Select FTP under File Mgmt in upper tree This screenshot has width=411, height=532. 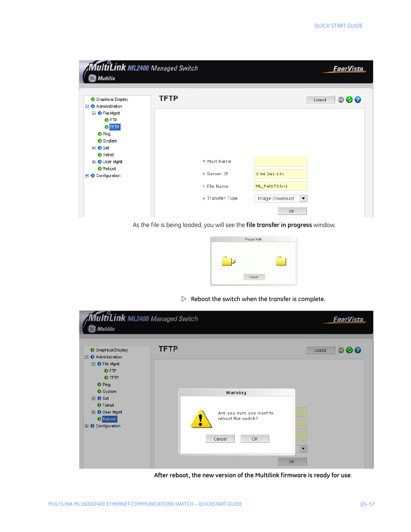(x=113, y=120)
